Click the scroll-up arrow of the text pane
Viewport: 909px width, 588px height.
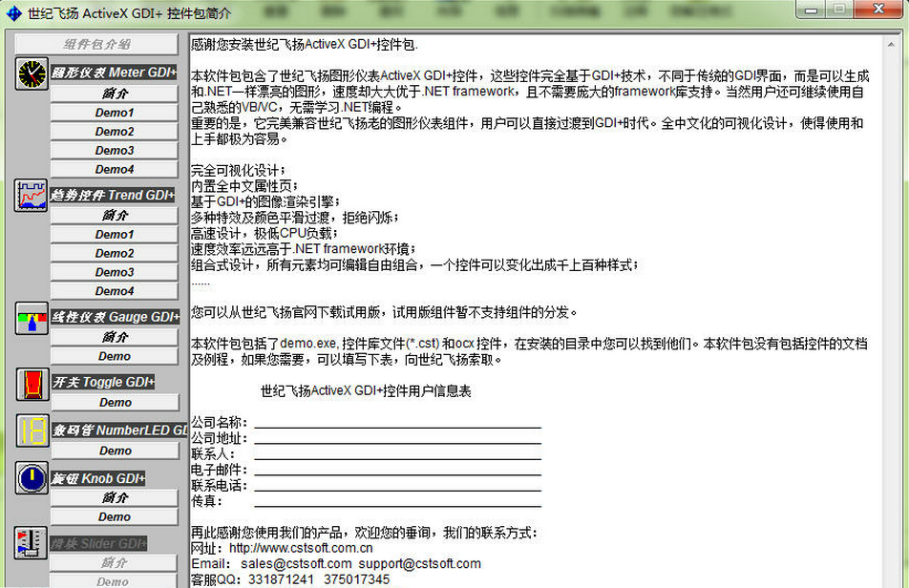click(x=891, y=44)
